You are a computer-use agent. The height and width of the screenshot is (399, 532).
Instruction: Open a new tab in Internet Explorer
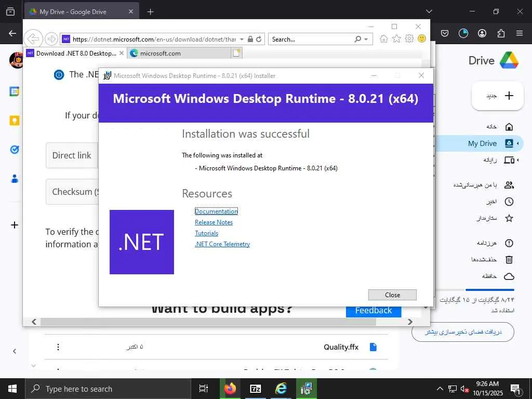pos(237,54)
